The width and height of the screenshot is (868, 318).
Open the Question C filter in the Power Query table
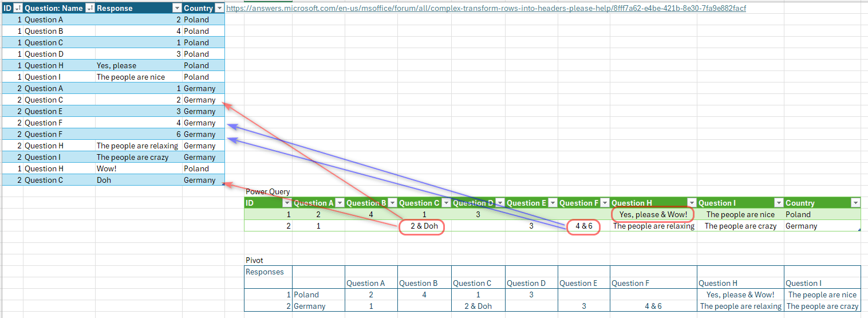click(445, 203)
